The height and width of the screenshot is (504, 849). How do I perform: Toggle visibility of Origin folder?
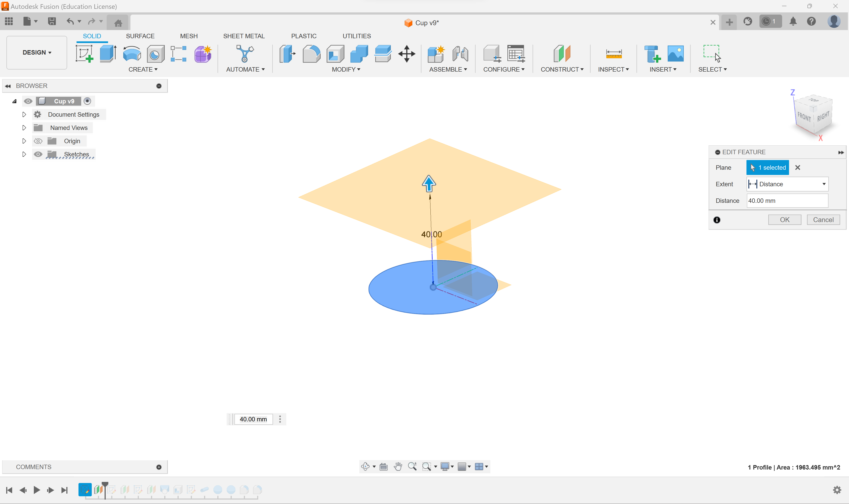tap(38, 140)
